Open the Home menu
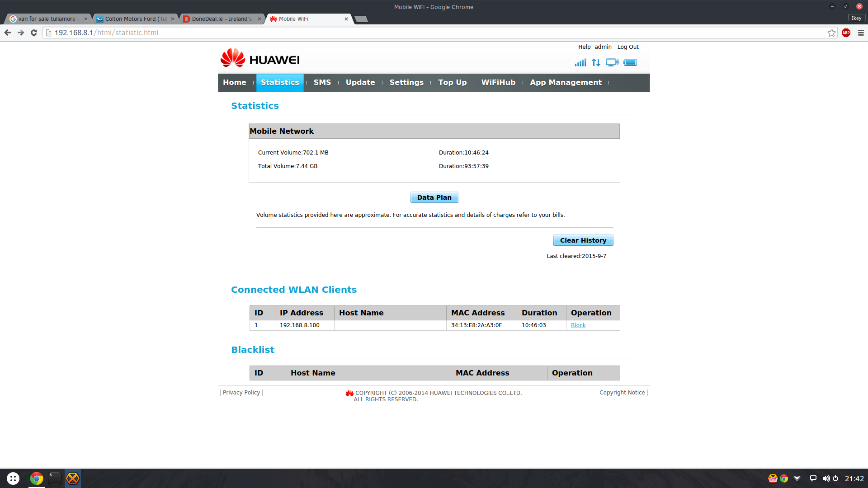Image resolution: width=868 pixels, height=488 pixels. (x=235, y=82)
